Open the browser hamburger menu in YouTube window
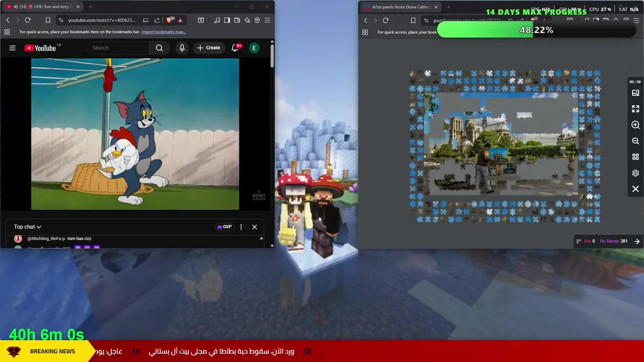 point(267,20)
